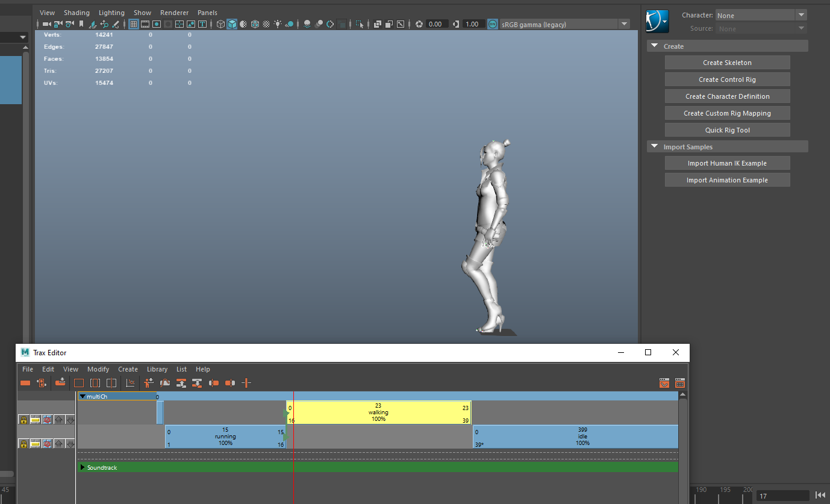Click the import clip icon in Trax Editor

point(60,383)
